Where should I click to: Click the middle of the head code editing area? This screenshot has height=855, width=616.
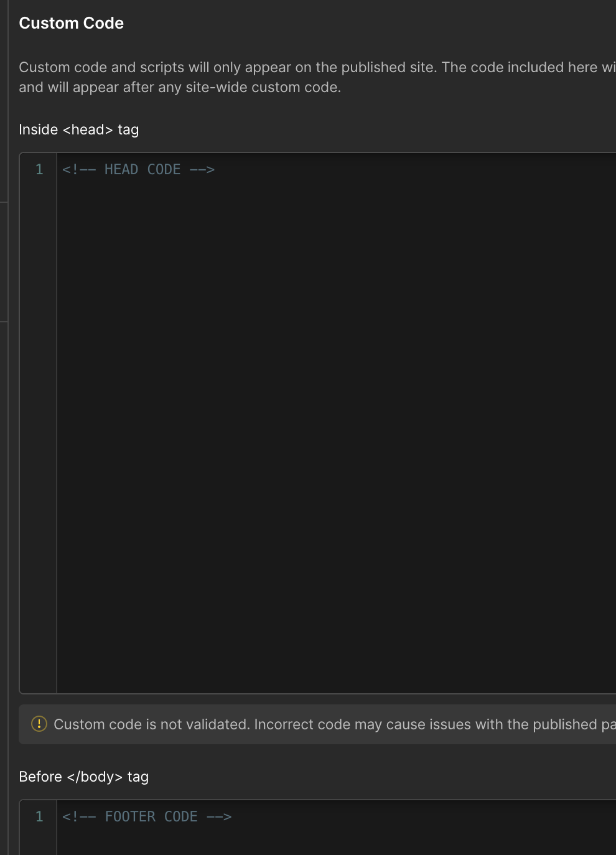coord(336,423)
